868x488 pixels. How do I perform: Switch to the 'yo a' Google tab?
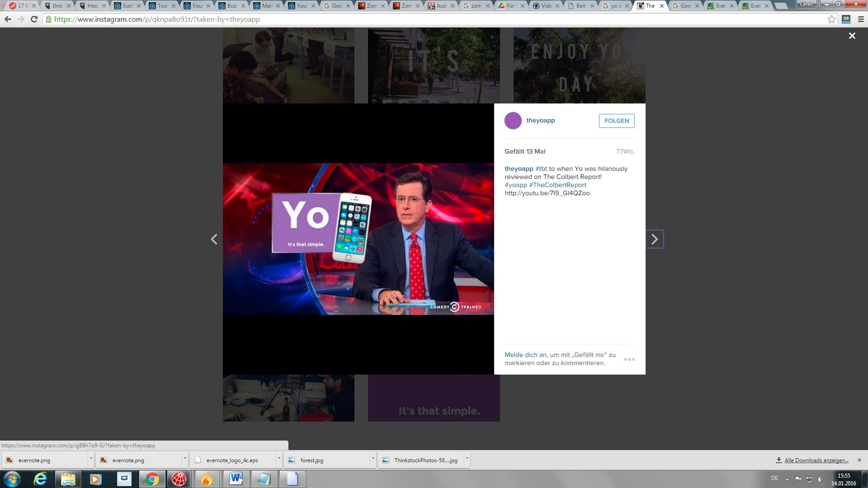(x=615, y=6)
